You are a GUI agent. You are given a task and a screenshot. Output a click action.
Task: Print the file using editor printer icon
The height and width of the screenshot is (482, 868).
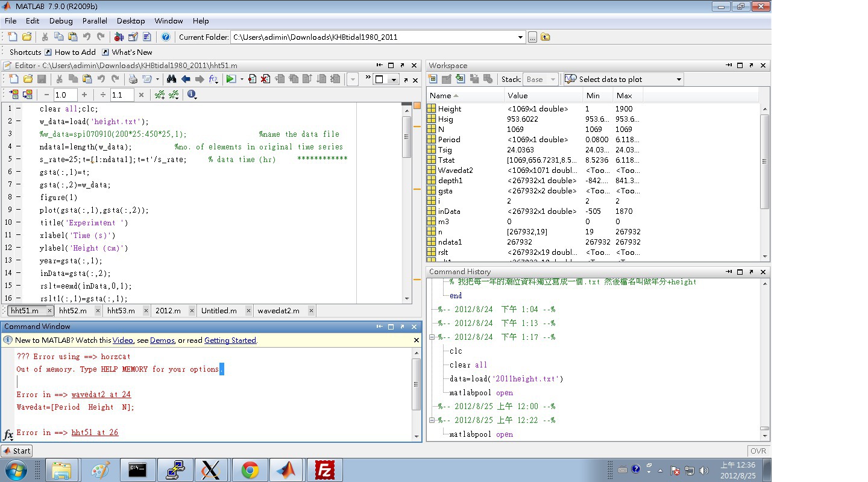click(x=133, y=79)
